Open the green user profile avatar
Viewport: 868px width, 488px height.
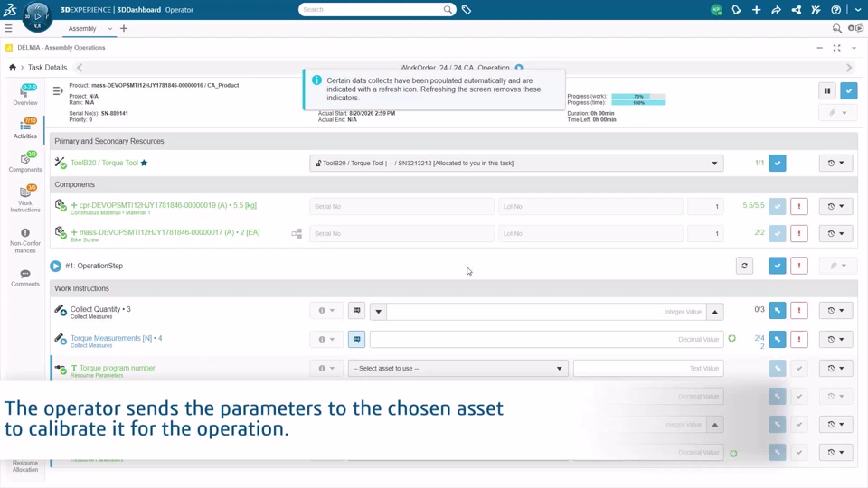[716, 10]
